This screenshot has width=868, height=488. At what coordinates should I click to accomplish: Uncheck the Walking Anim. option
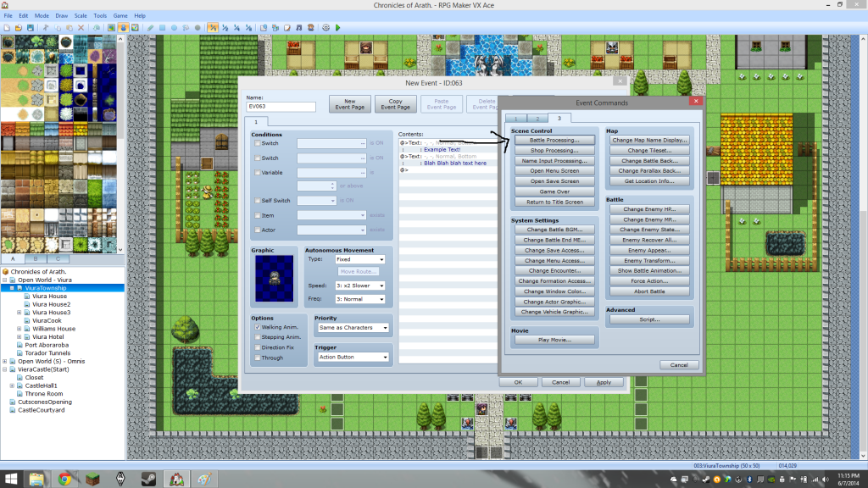click(x=258, y=327)
